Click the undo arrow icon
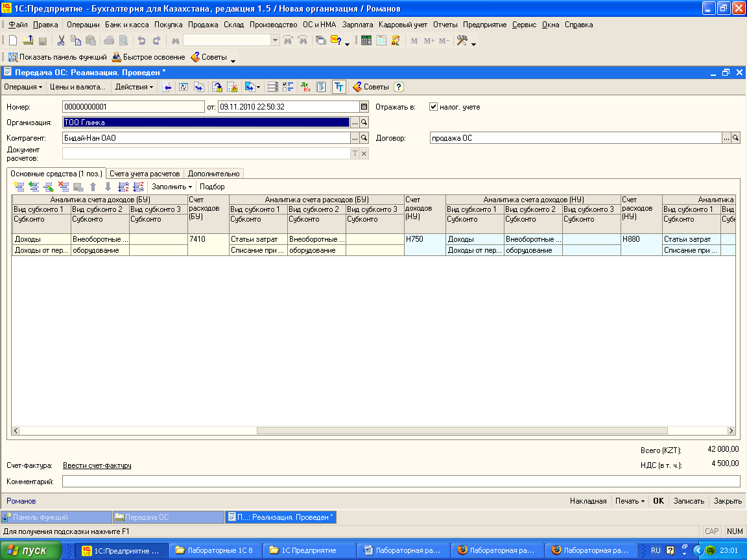The width and height of the screenshot is (747, 560). pos(141,40)
